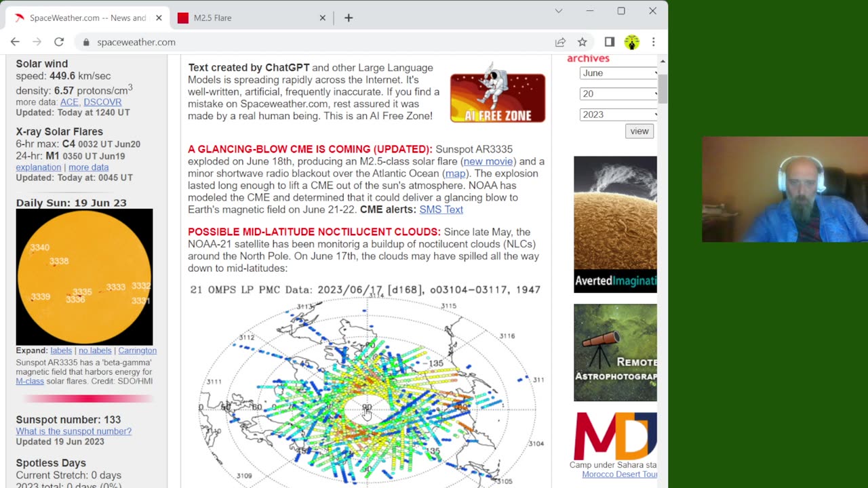Open the Morocco Desert Tour link
This screenshot has height=488, width=868.
tap(619, 474)
